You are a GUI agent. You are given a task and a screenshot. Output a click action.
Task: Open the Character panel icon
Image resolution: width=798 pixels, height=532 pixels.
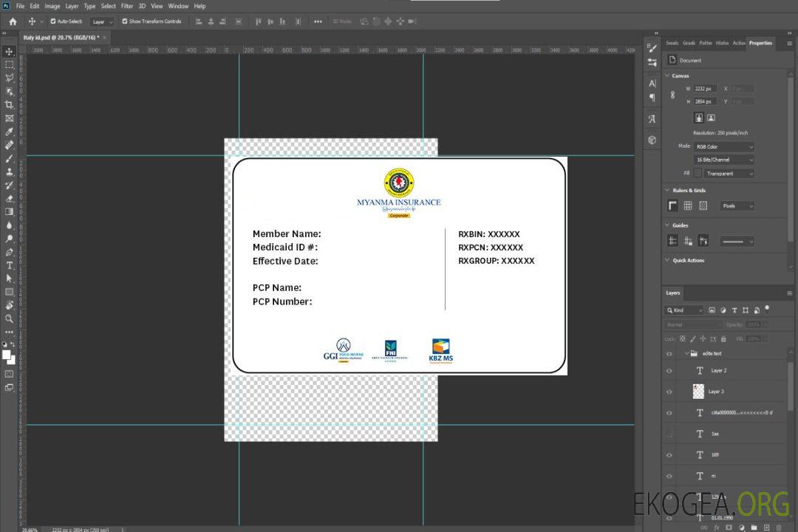click(x=652, y=83)
